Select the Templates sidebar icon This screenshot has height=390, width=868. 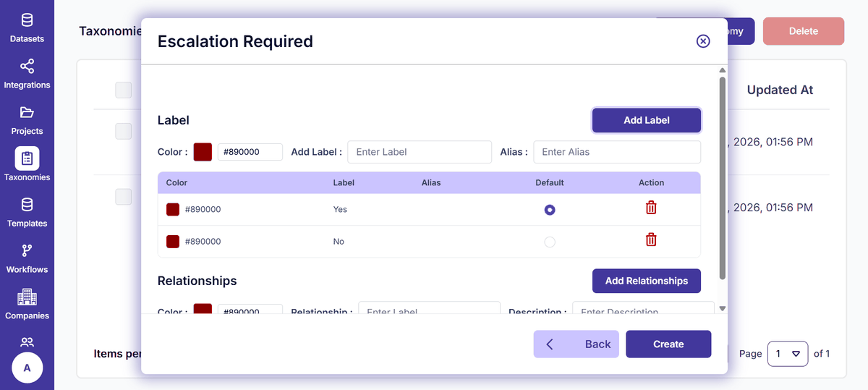[27, 205]
